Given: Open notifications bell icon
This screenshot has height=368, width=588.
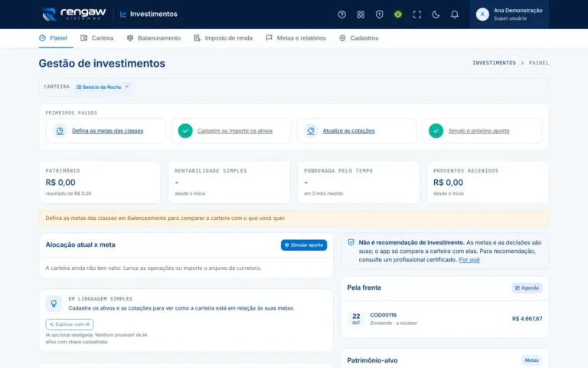Looking at the screenshot, I should click(x=455, y=15).
